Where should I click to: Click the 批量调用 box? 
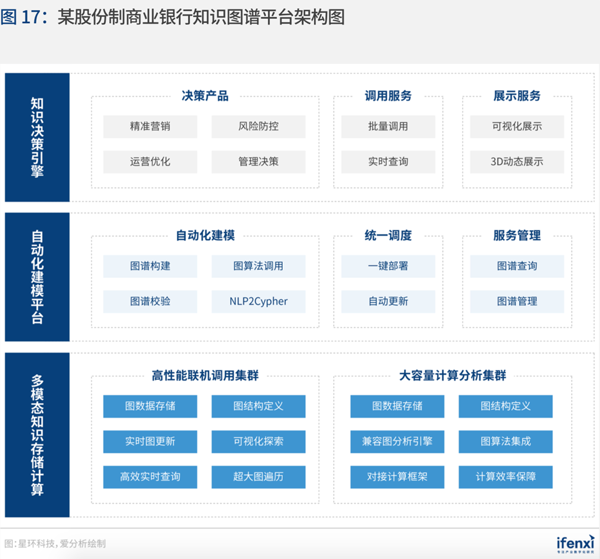pyautogui.click(x=388, y=126)
